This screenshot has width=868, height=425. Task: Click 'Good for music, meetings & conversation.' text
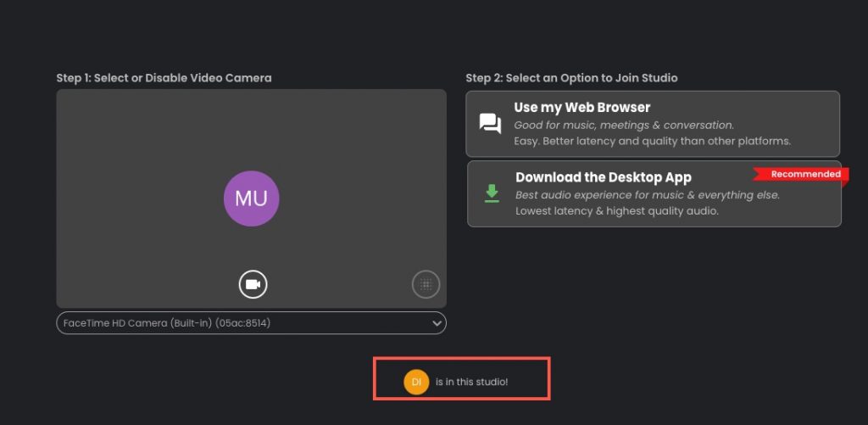624,126
